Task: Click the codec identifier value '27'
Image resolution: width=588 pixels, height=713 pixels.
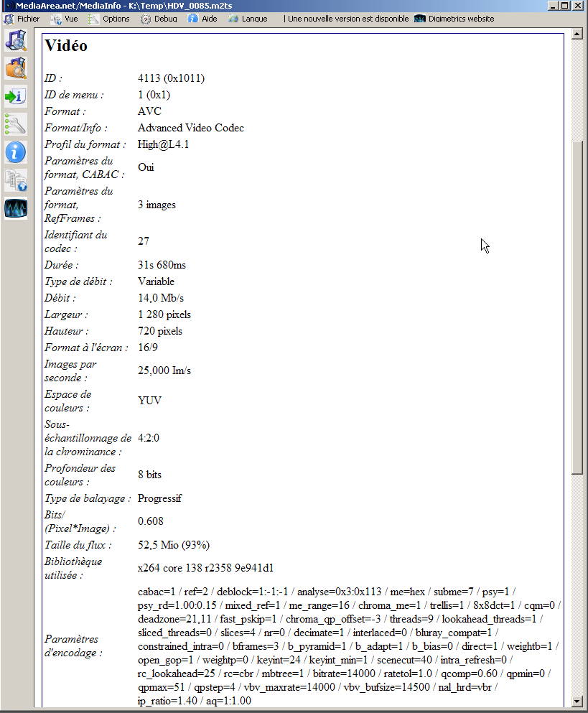Action: 144,241
